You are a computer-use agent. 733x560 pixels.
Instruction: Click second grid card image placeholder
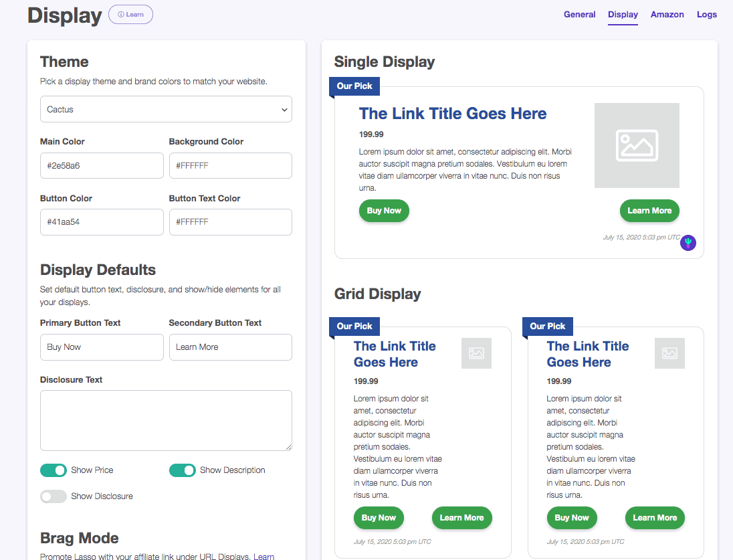(x=669, y=353)
